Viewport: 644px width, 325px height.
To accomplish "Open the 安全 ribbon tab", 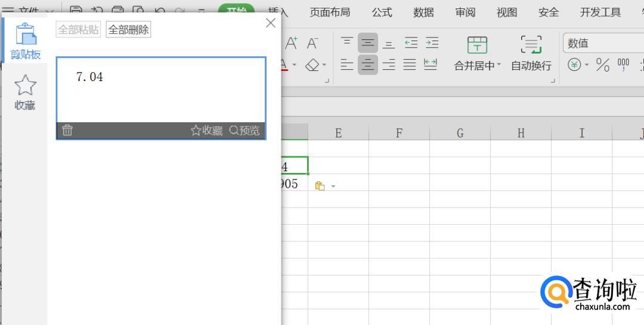I will coord(549,13).
